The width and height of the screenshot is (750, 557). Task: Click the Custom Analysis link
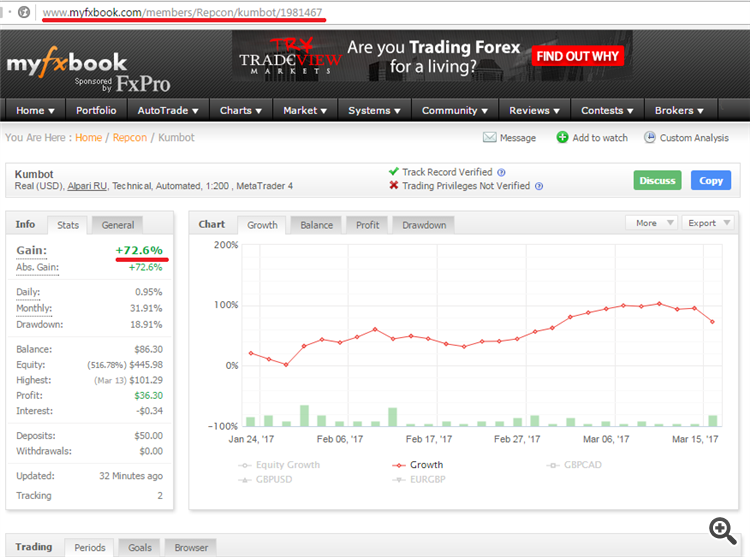click(694, 138)
